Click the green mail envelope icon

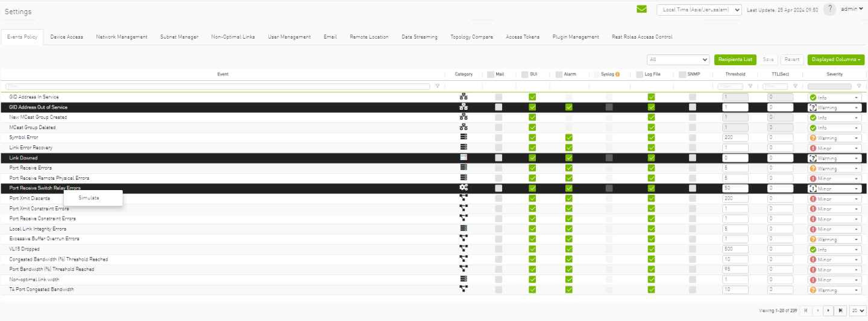(641, 9)
